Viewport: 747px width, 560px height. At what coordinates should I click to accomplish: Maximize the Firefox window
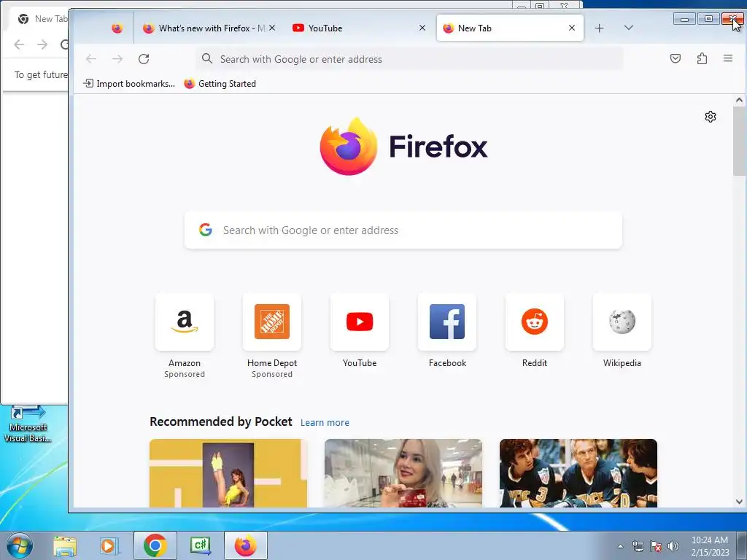click(x=708, y=19)
